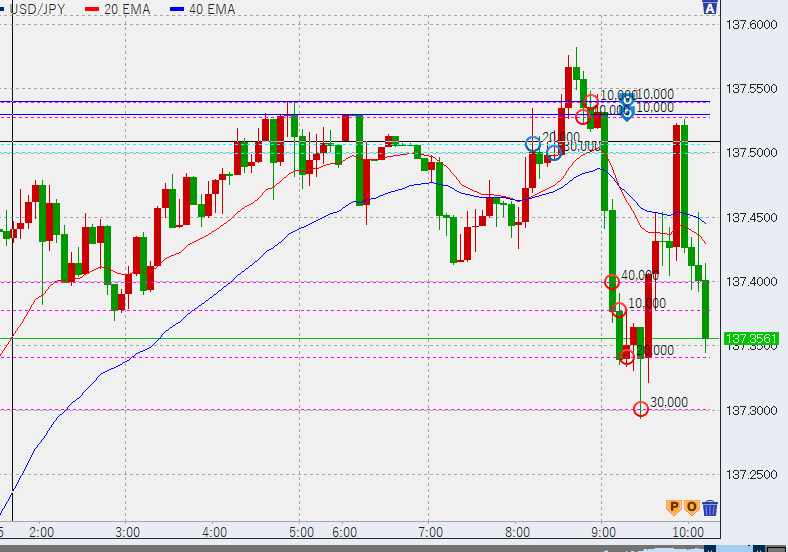
Task: Click the blue 40 EMA color swatch
Action: click(x=179, y=9)
